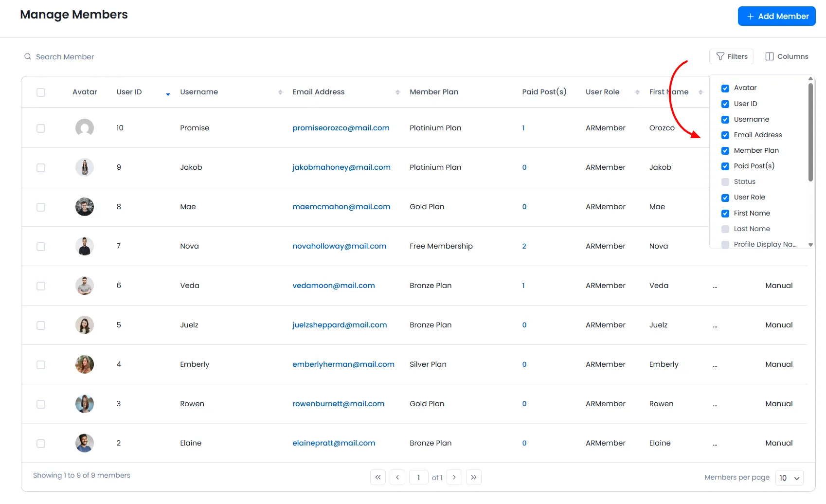Click the search magnifier icon
Viewport: 826px width, 504px height.
tap(27, 56)
